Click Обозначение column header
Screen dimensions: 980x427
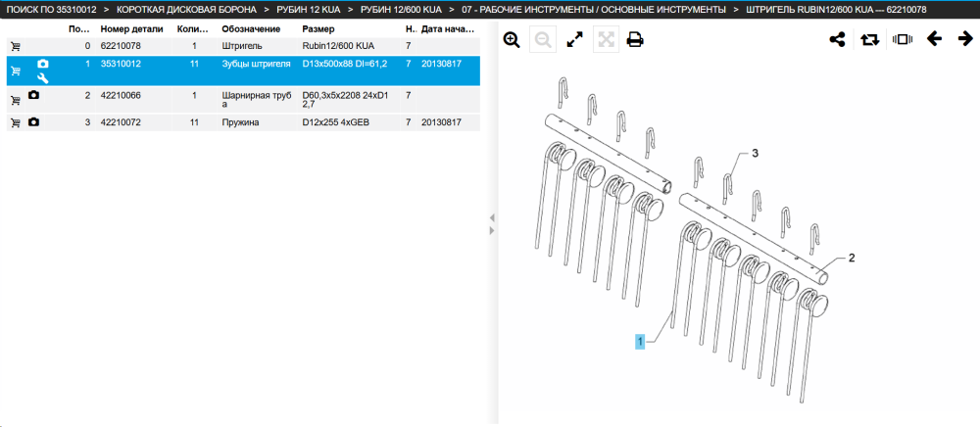tap(251, 29)
